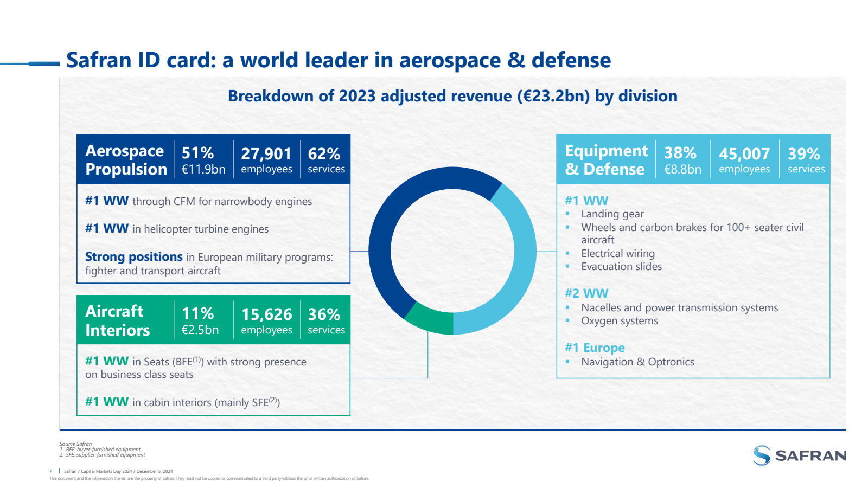Select '#1 WW in Seats (BFE)' line
Viewport: 868px width, 488px height.
coord(196,361)
